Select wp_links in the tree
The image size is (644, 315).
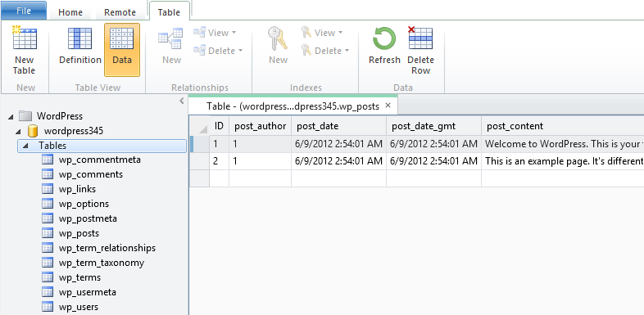point(77,189)
